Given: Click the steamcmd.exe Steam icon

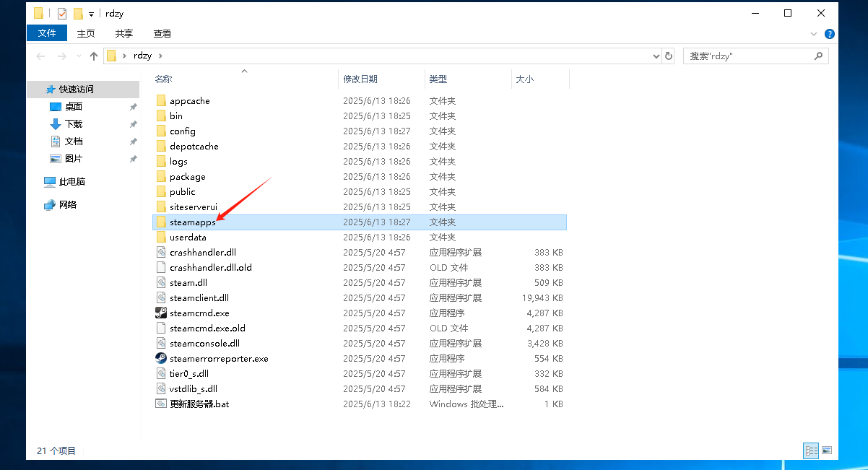Looking at the screenshot, I should click(x=161, y=313).
